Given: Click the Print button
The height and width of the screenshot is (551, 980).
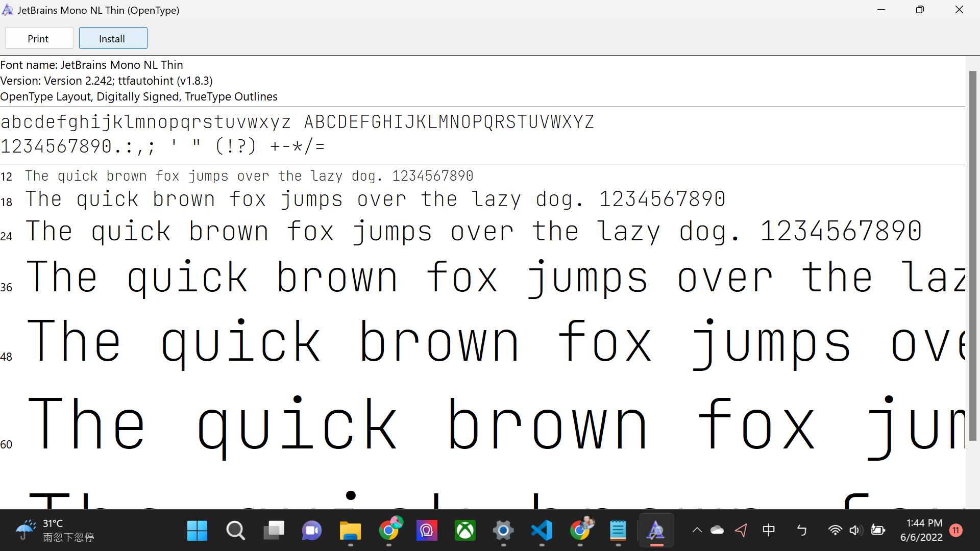Looking at the screenshot, I should click(39, 38).
